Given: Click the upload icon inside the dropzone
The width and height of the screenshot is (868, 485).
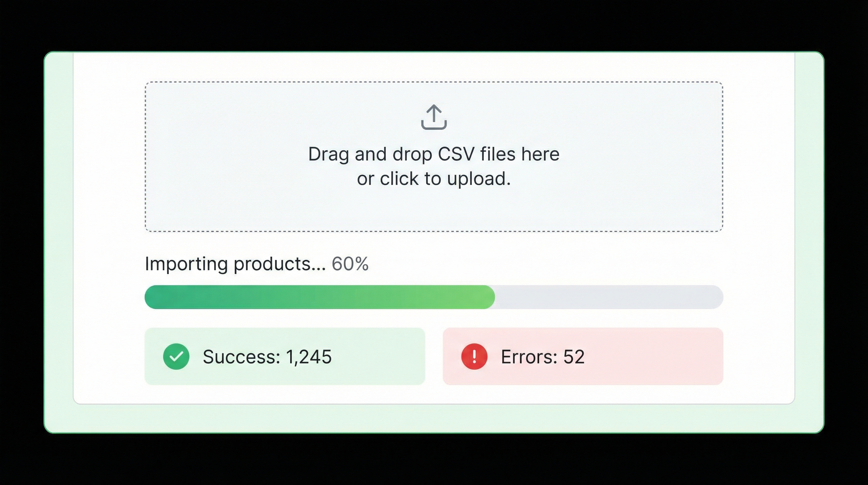Looking at the screenshot, I should (x=434, y=119).
